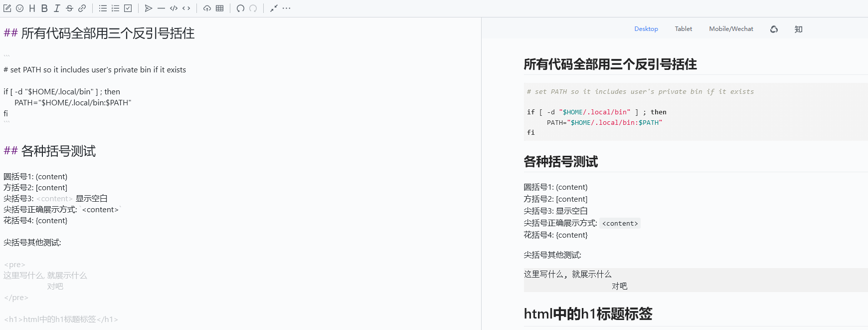Viewport: 868px width, 330px height.
Task: Switch preview to Desktop mode
Action: pyautogui.click(x=646, y=29)
